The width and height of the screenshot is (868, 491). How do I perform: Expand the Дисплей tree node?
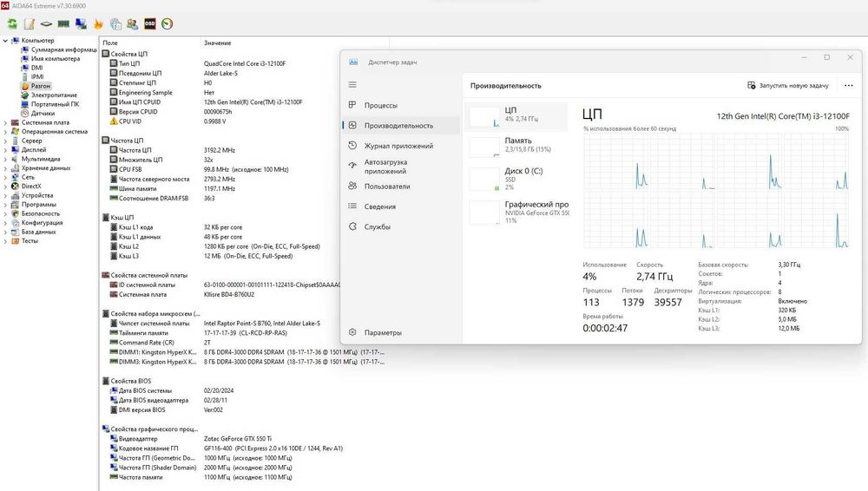[5, 150]
